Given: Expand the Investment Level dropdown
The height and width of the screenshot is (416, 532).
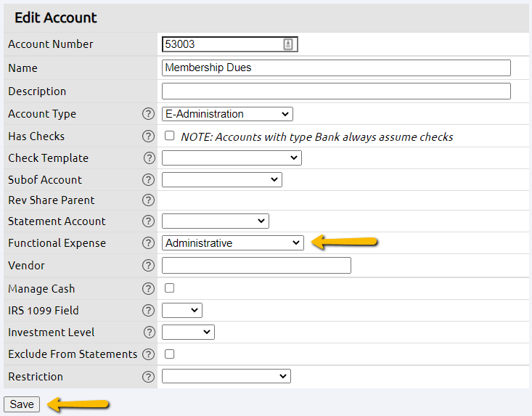Looking at the screenshot, I should pos(188,332).
